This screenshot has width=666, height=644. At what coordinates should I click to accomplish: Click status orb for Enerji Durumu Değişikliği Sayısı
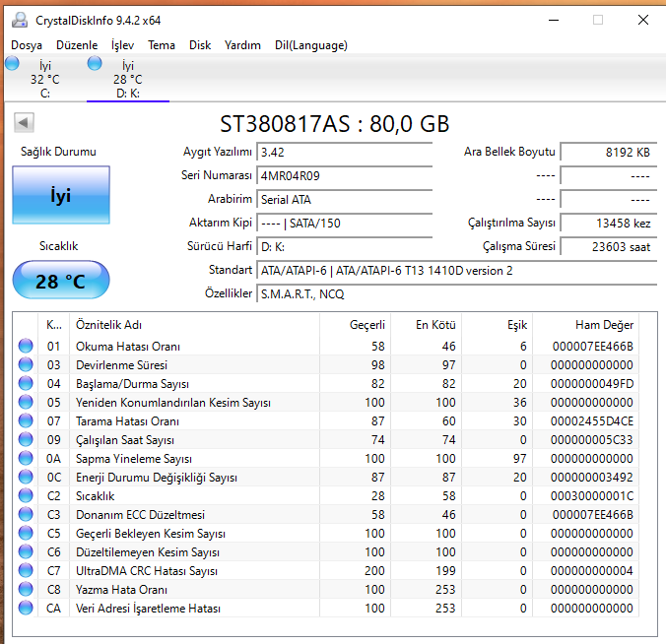tap(26, 477)
